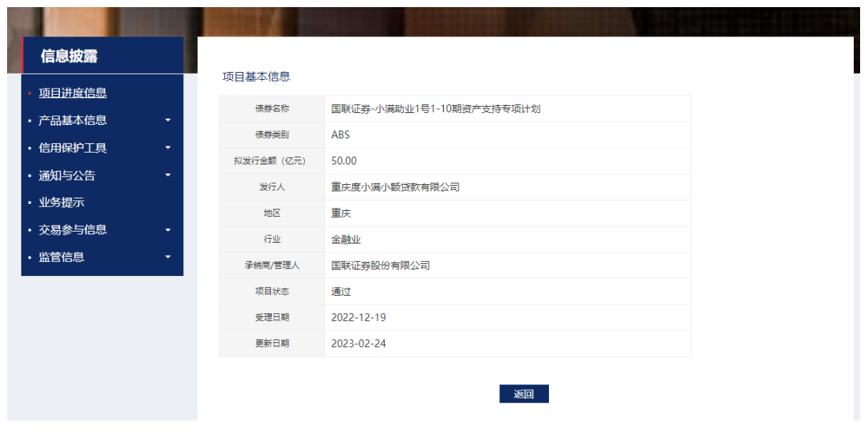Expand the 交易参与信息 dropdown arrow
The width and height of the screenshot is (868, 438).
167,230
